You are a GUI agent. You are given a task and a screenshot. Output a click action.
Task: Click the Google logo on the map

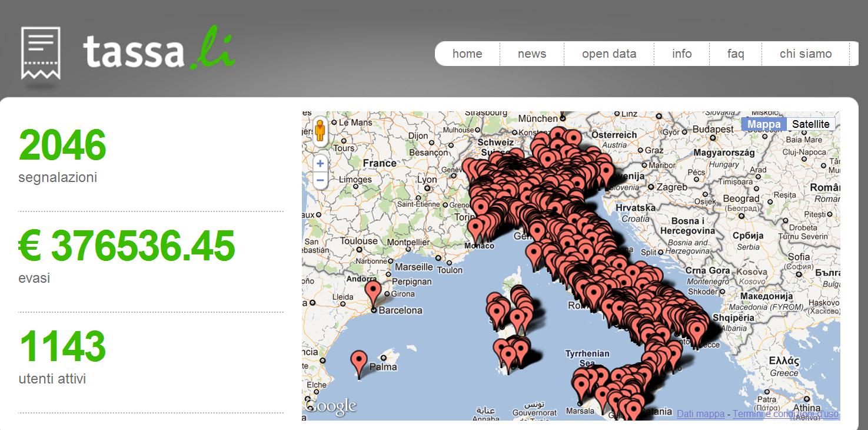coord(331,406)
